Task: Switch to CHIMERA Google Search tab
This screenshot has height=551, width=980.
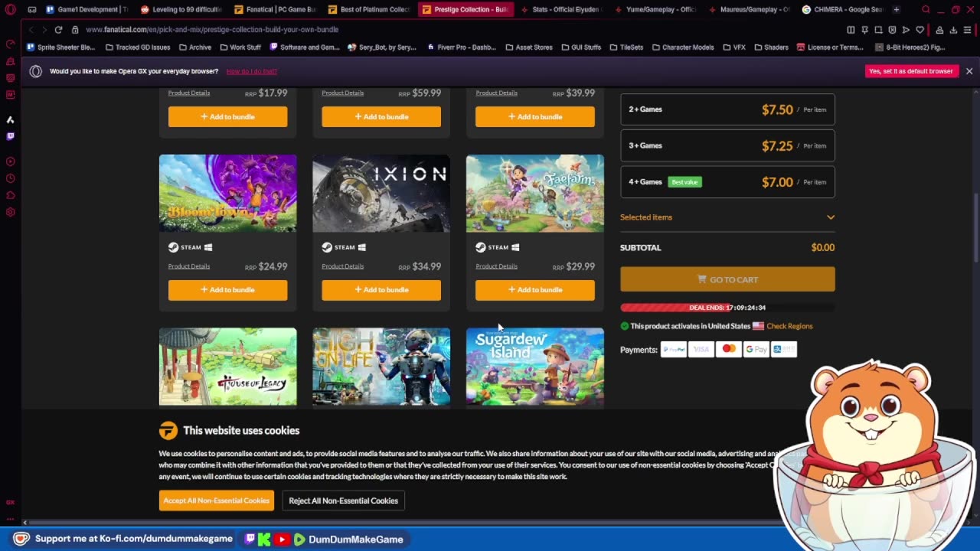Action: point(842,9)
